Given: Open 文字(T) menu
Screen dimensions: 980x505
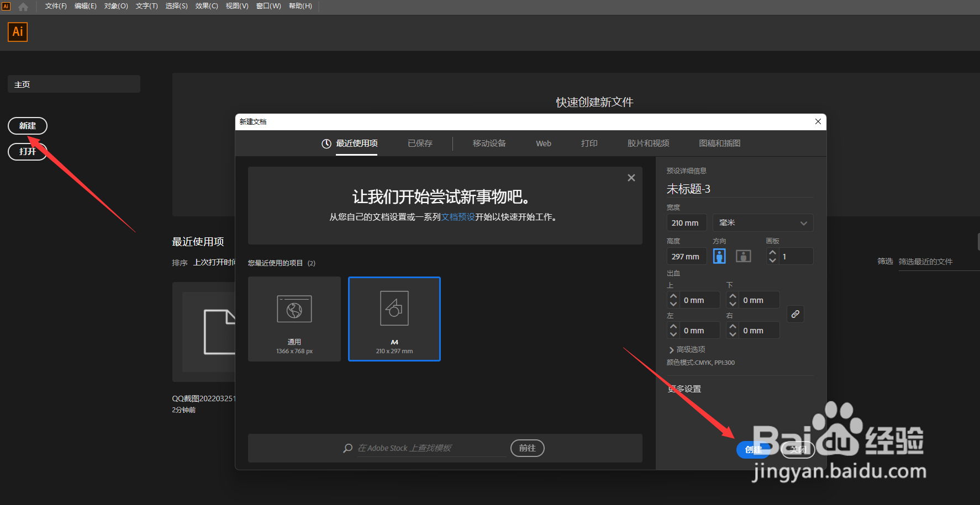Looking at the screenshot, I should pyautogui.click(x=147, y=6).
